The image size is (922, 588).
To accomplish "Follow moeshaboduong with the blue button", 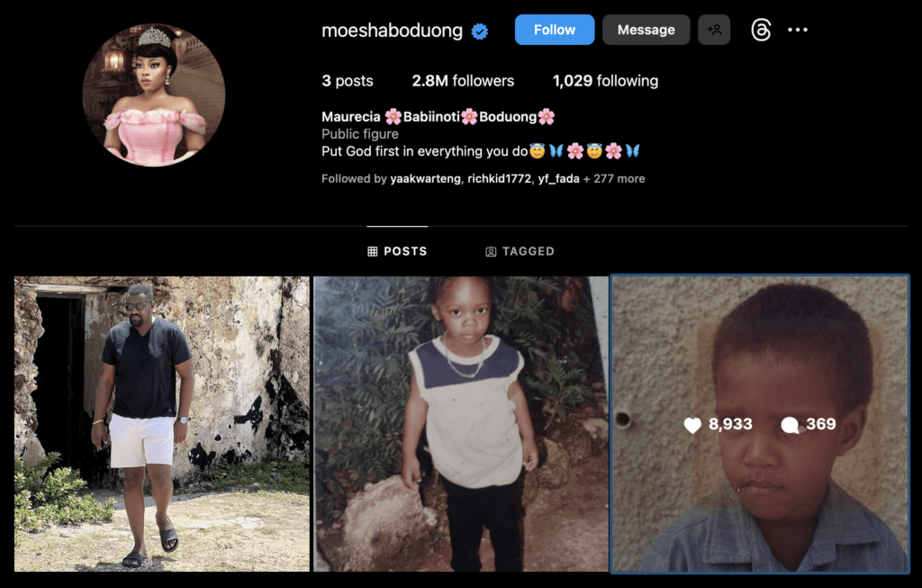I will (555, 30).
